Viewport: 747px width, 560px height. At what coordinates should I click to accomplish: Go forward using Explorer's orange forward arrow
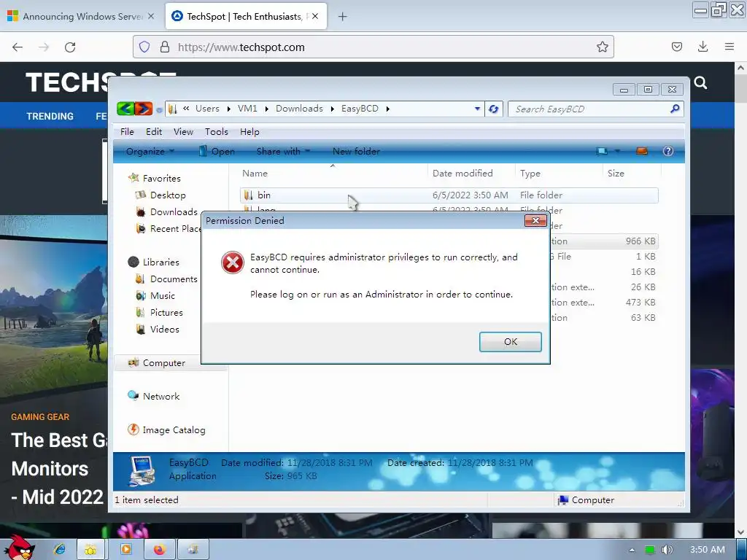point(144,109)
